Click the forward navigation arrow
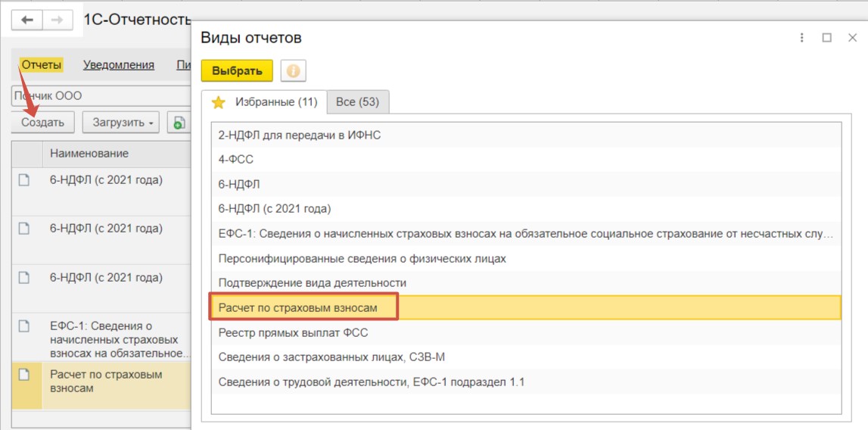 click(57, 20)
